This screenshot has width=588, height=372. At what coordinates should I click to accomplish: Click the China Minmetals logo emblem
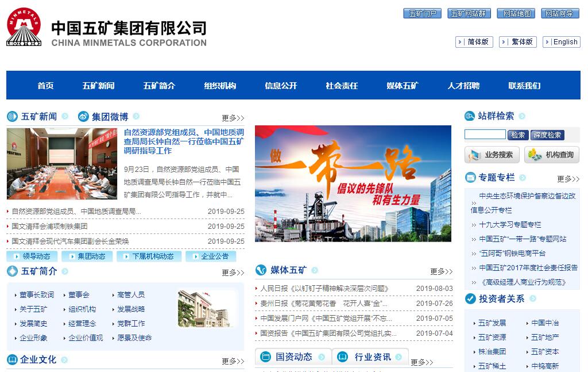(x=24, y=27)
